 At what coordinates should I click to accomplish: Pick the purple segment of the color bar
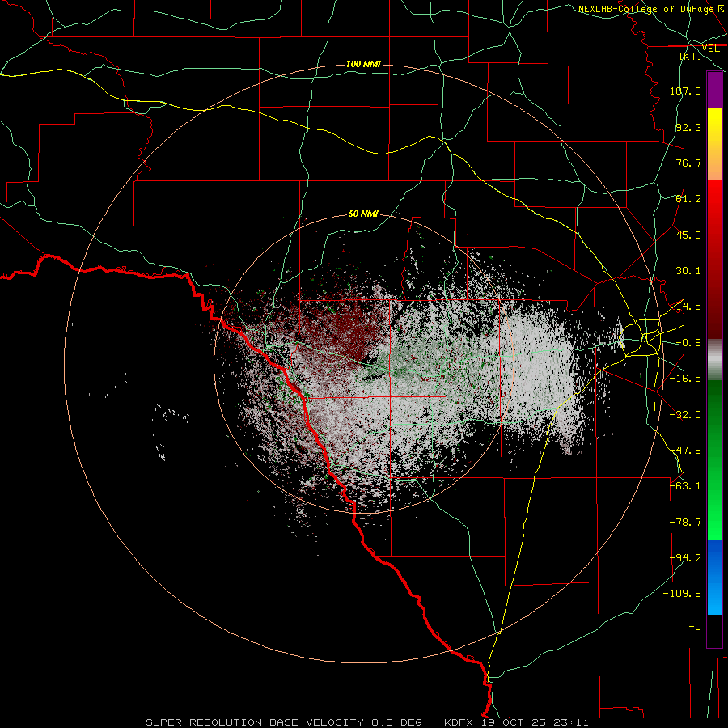coord(714,90)
